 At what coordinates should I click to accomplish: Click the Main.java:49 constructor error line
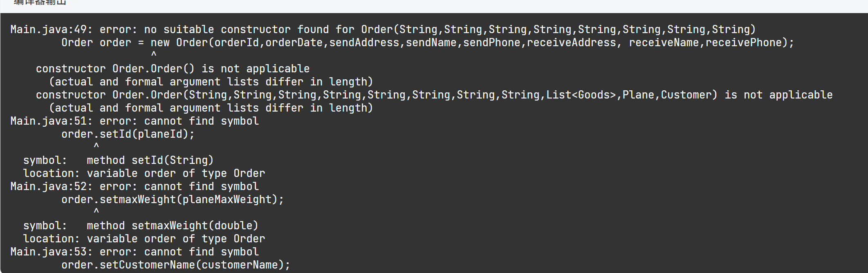point(383,29)
